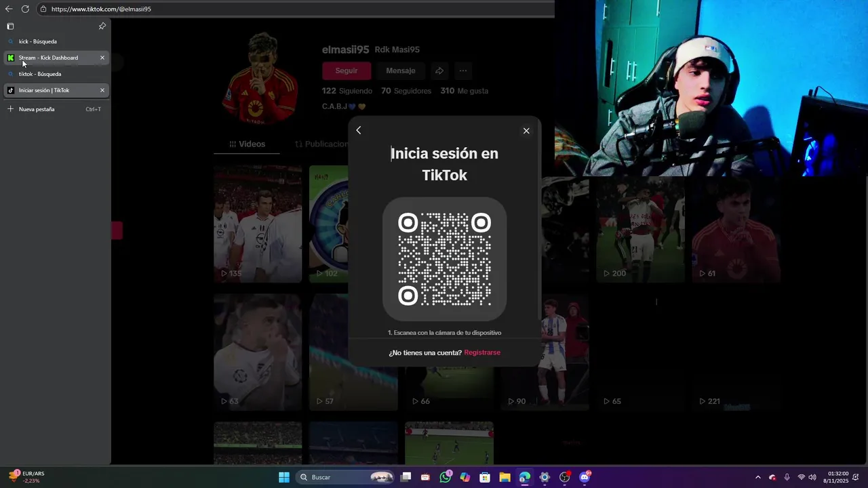Reload the page with the refresh icon
Image resolution: width=868 pixels, height=488 pixels.
[x=25, y=9]
